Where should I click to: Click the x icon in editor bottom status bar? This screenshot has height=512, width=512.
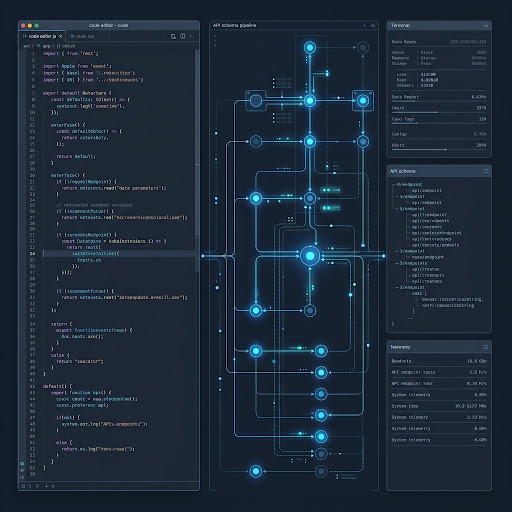53,486
